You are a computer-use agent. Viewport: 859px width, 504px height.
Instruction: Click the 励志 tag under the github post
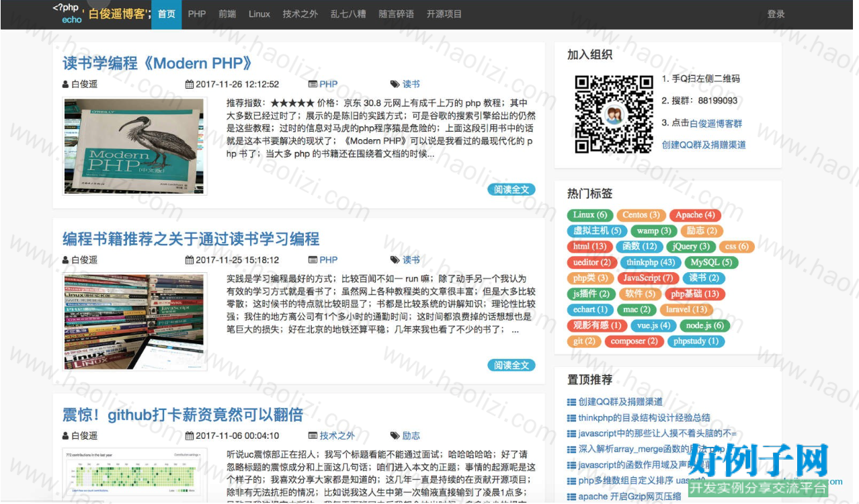pos(411,435)
